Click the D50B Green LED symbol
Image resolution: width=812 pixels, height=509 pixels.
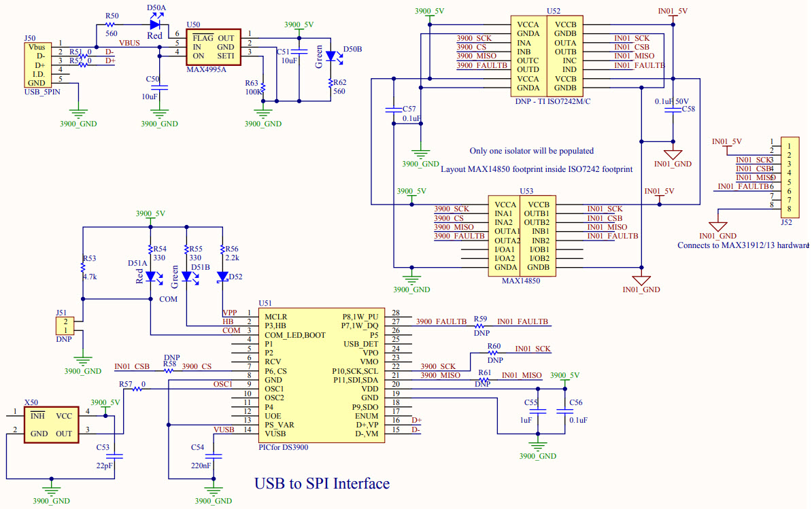point(331,56)
